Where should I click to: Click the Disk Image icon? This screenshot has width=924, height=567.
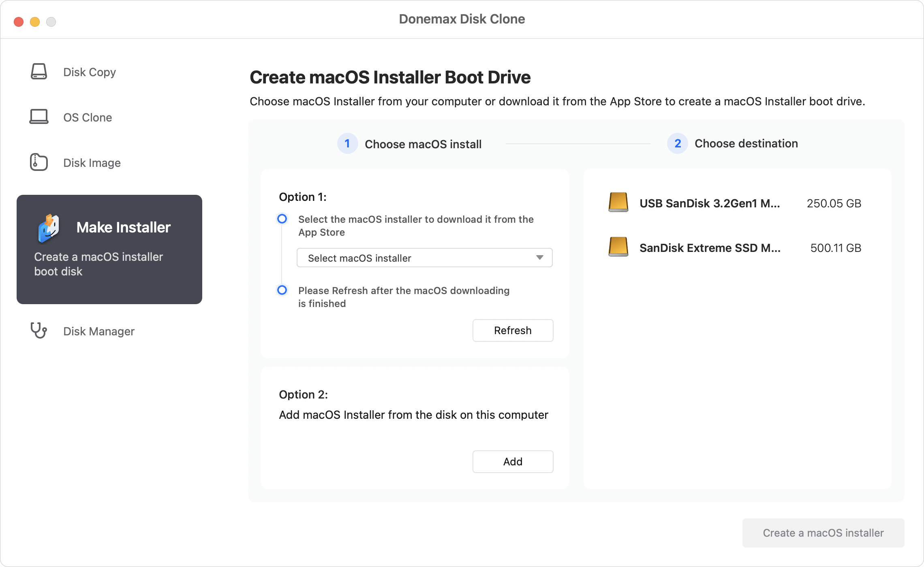click(38, 162)
